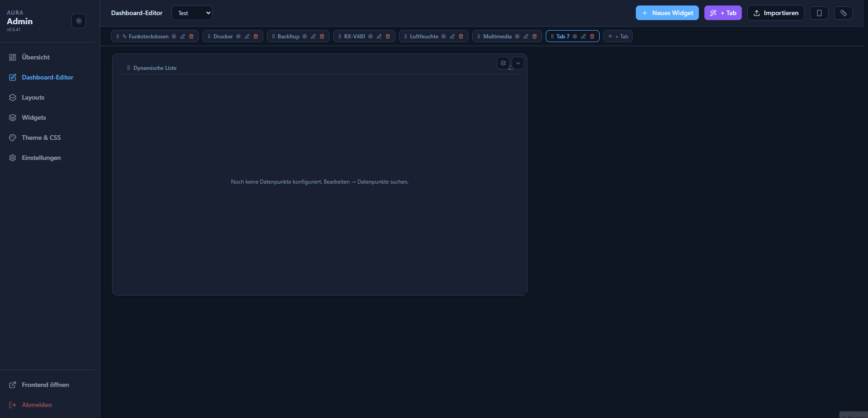Click the list icon beside Dynamische Liste
Image resolution: width=868 pixels, height=418 pixels.
[128, 68]
